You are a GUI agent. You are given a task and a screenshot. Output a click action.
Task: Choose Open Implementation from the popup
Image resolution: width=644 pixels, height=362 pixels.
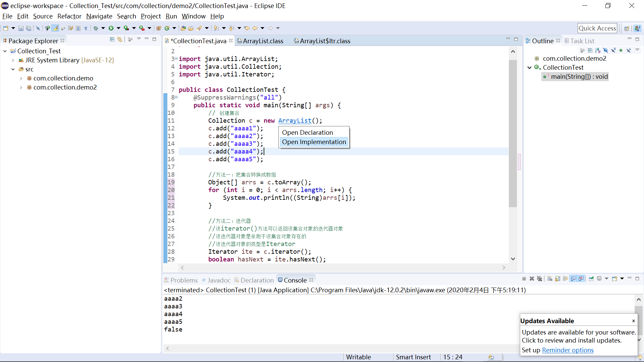(x=314, y=142)
